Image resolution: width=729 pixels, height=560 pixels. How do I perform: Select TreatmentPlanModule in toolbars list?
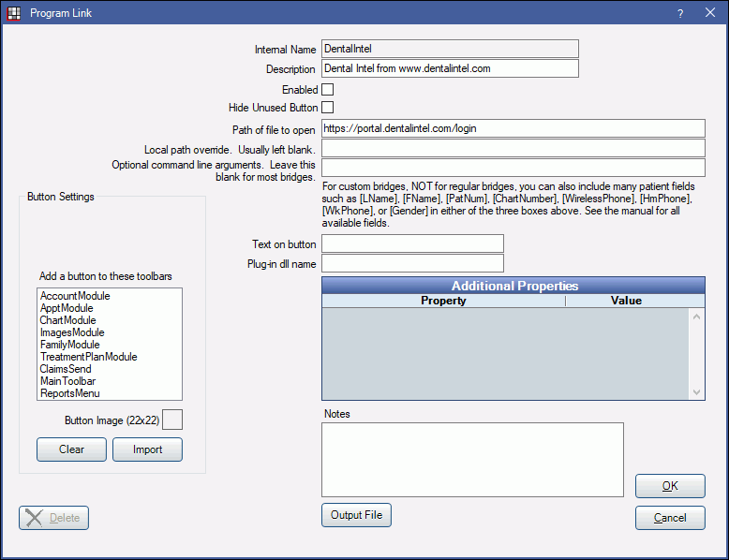coord(110,357)
